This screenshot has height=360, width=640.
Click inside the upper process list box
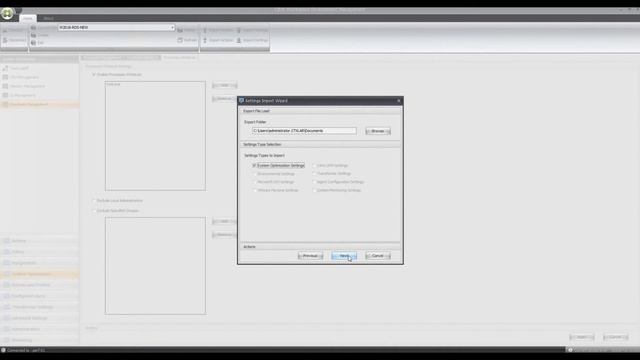155,136
